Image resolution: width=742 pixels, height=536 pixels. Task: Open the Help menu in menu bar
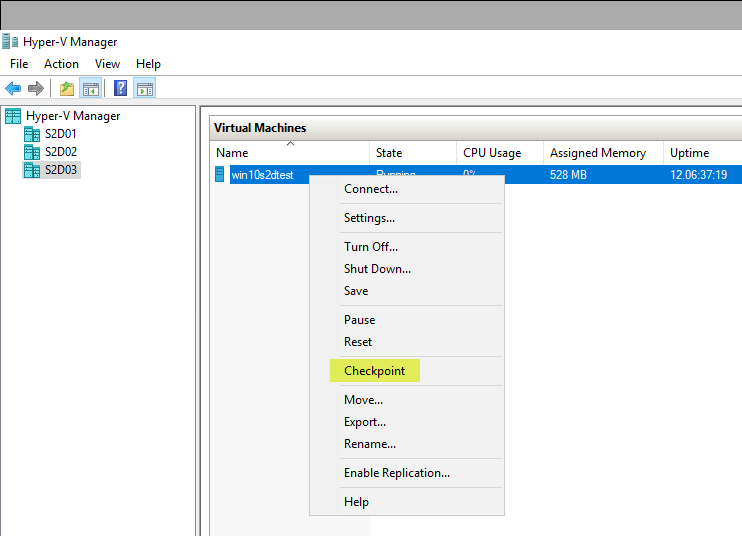pyautogui.click(x=149, y=64)
